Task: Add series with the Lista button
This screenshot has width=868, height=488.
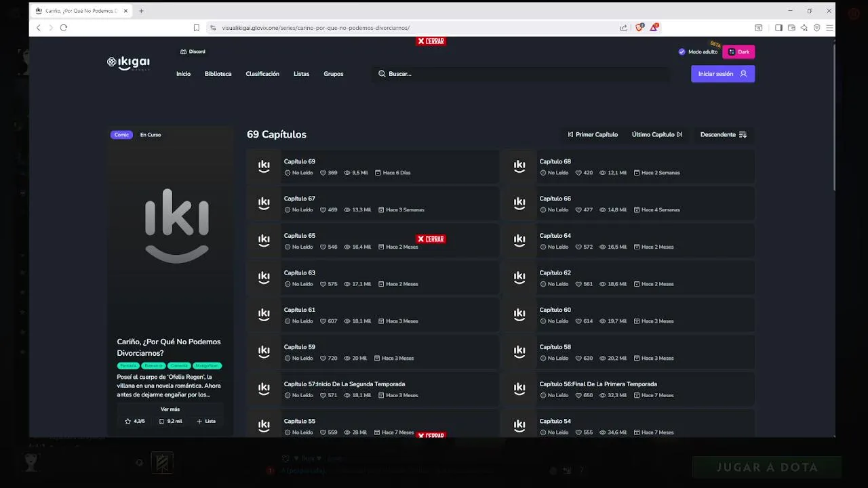Action: coord(206,422)
